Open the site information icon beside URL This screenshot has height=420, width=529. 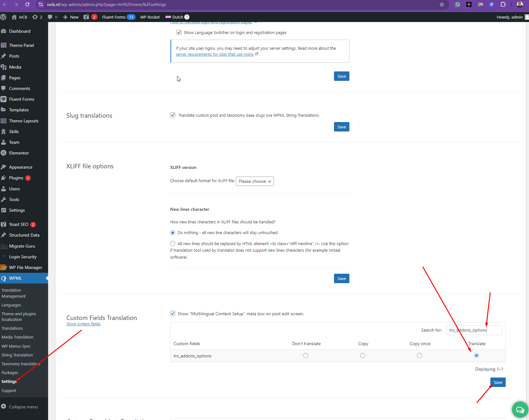coord(41,4)
